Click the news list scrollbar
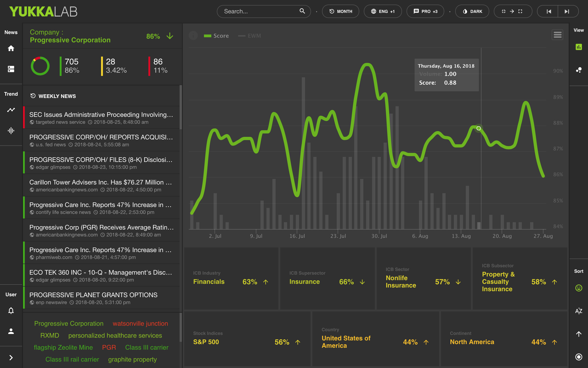588x368 pixels. [181, 107]
